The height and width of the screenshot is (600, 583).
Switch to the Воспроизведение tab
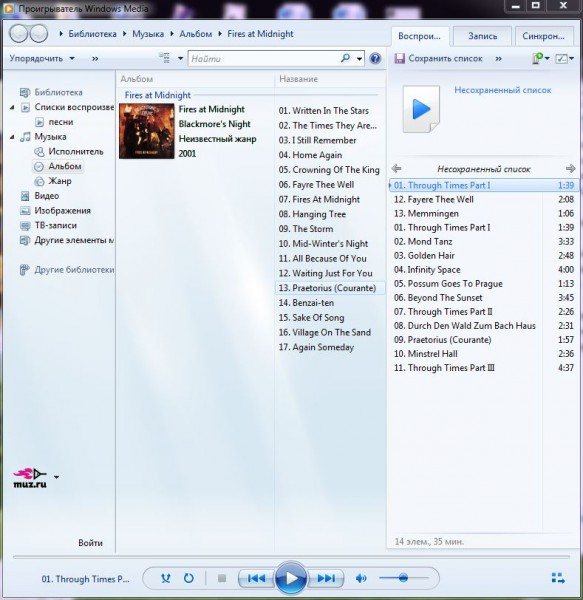tap(420, 36)
